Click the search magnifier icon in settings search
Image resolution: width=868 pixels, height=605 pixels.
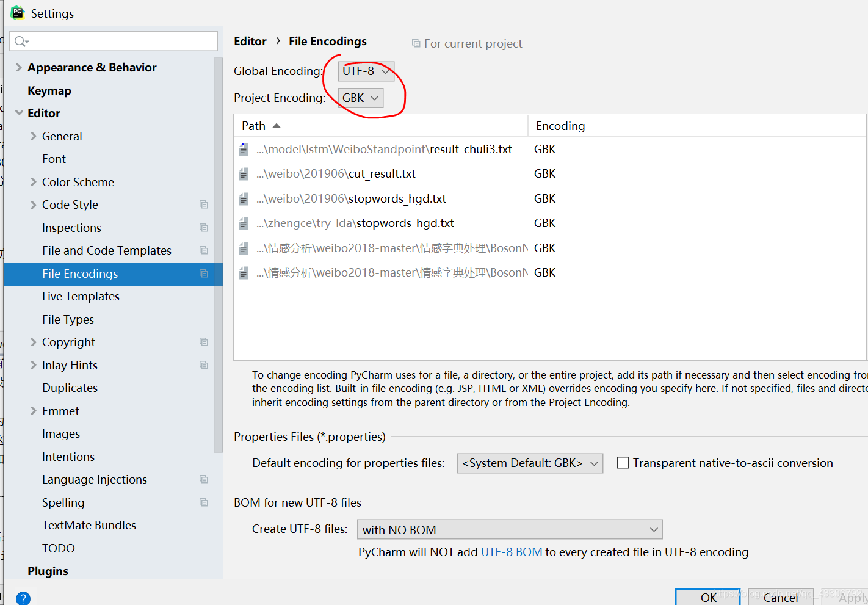[x=20, y=41]
